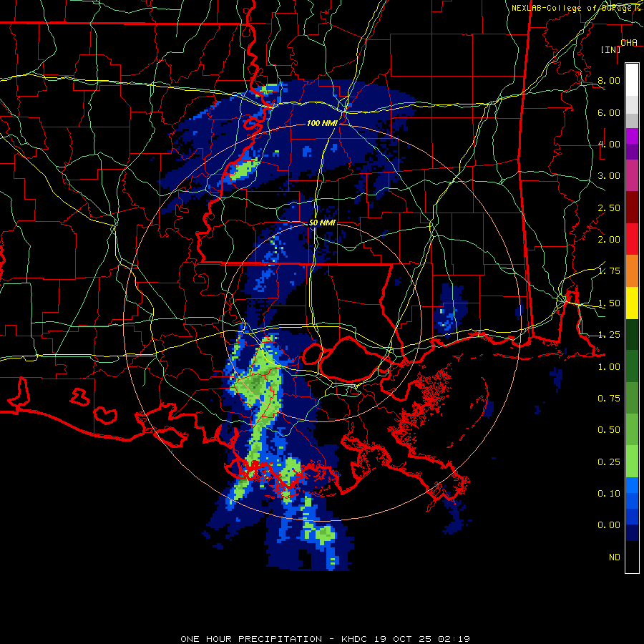Select the 2.00 legend value

point(609,240)
